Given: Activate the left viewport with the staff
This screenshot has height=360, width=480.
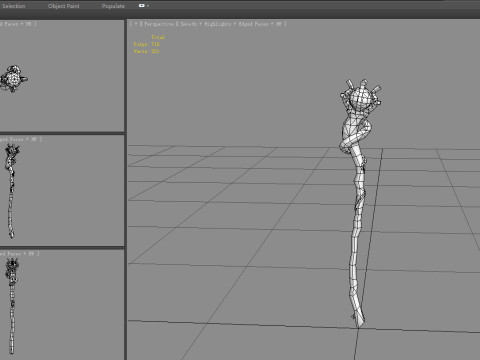Looking at the screenshot, I should (x=62, y=305).
